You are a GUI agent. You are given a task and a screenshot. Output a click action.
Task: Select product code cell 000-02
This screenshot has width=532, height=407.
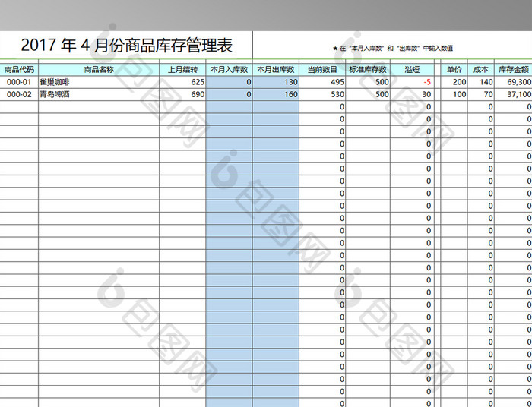pyautogui.click(x=19, y=95)
